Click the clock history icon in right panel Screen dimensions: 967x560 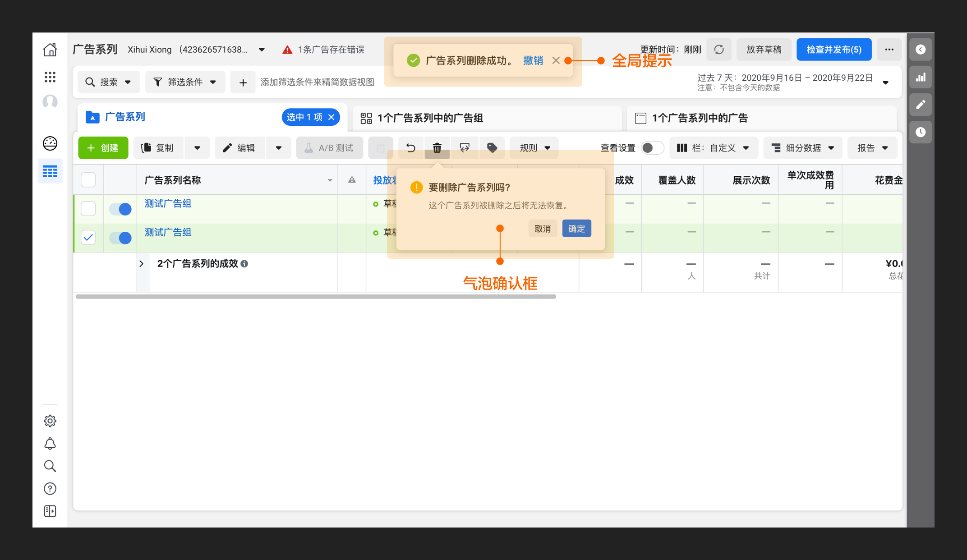[921, 132]
